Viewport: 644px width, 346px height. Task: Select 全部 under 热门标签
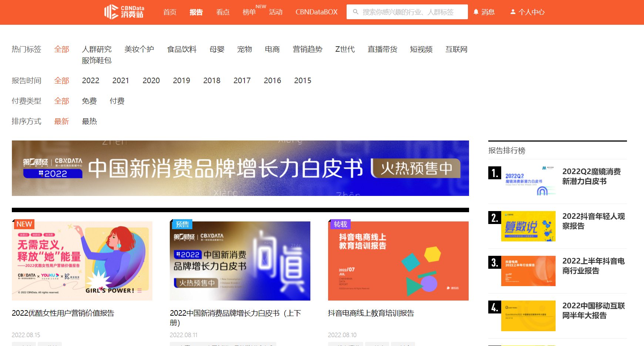[62, 49]
